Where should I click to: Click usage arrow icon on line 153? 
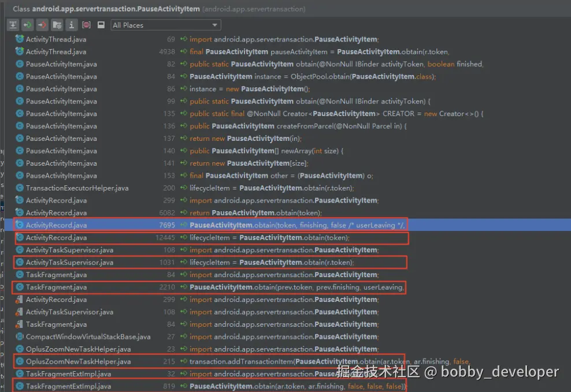pyautogui.click(x=184, y=176)
